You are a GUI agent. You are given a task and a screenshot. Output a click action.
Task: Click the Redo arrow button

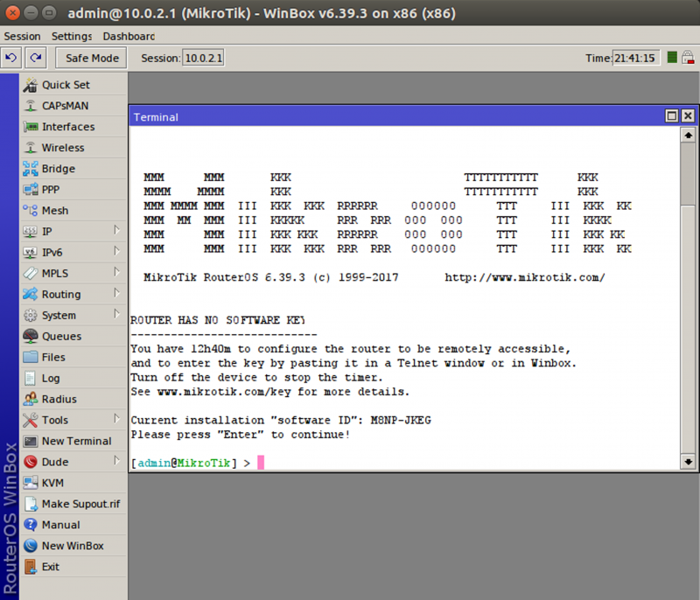click(x=36, y=58)
